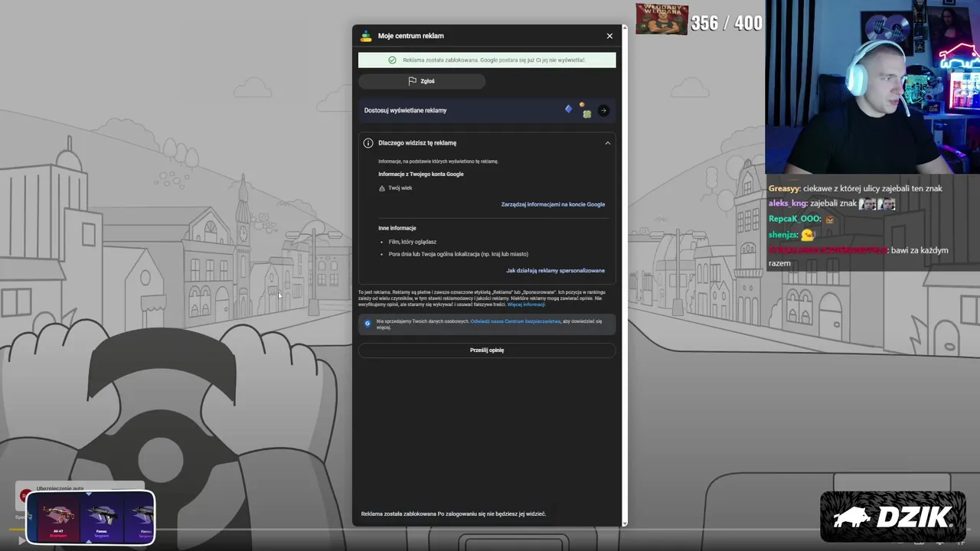This screenshot has height=551, width=980.
Task: Click the Twój wiek text
Action: 400,188
